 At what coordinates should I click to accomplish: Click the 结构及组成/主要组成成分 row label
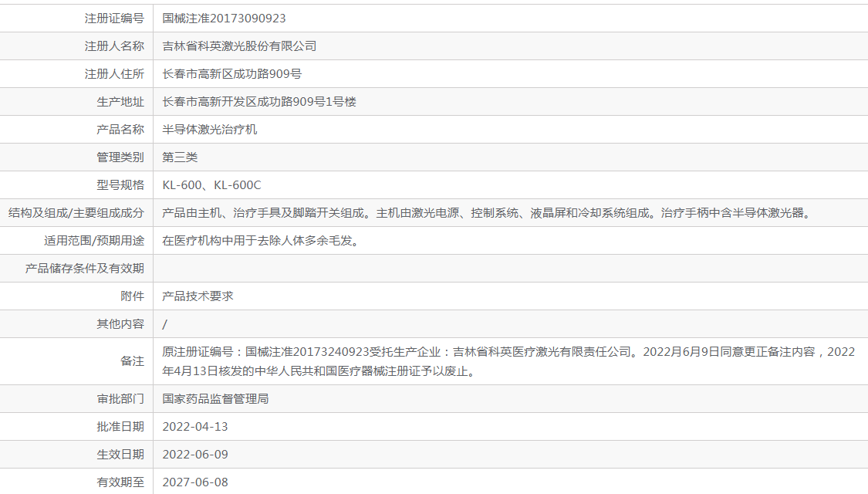click(x=76, y=213)
